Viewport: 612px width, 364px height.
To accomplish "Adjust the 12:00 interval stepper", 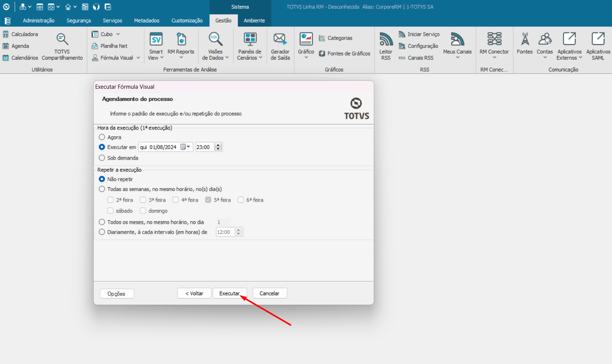I will 238,232.
